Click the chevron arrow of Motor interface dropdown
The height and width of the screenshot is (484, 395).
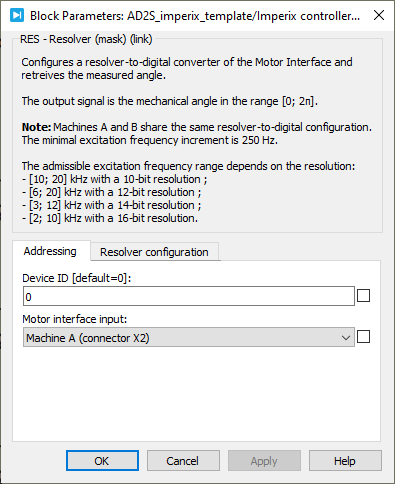(x=346, y=338)
